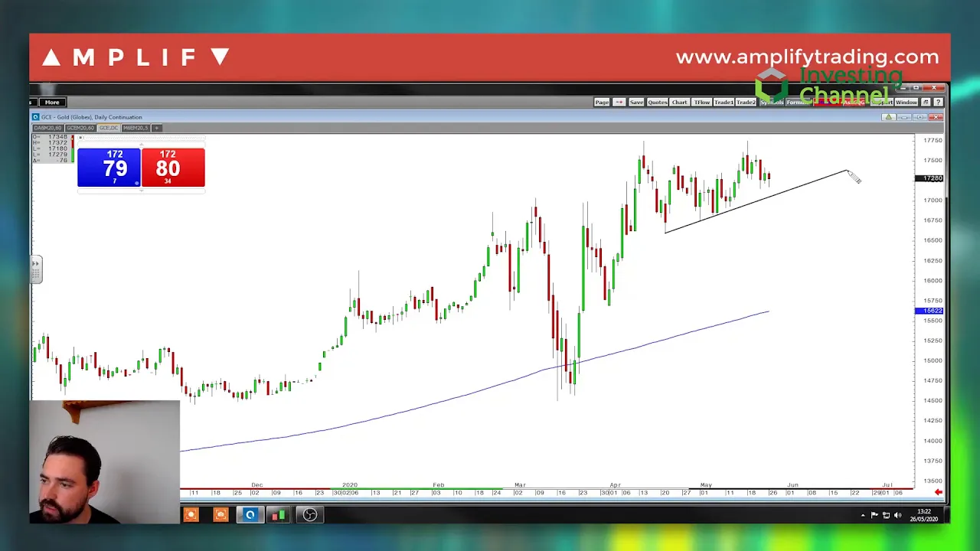Click the 15622 moving average price label

pos(929,311)
